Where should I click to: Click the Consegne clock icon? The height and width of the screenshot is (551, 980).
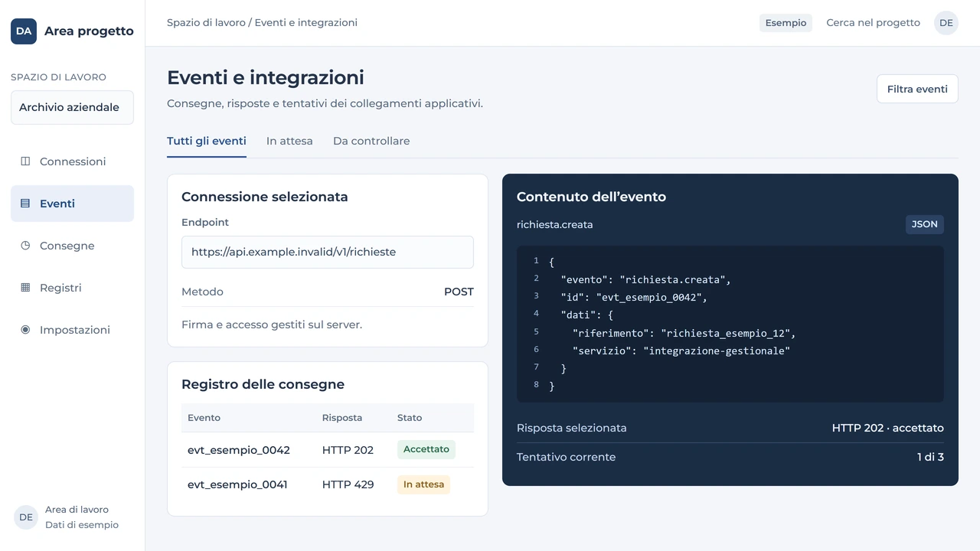(25, 246)
